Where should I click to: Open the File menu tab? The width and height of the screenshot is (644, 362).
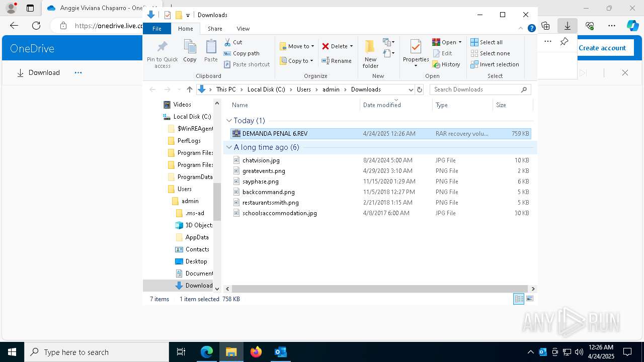157,29
